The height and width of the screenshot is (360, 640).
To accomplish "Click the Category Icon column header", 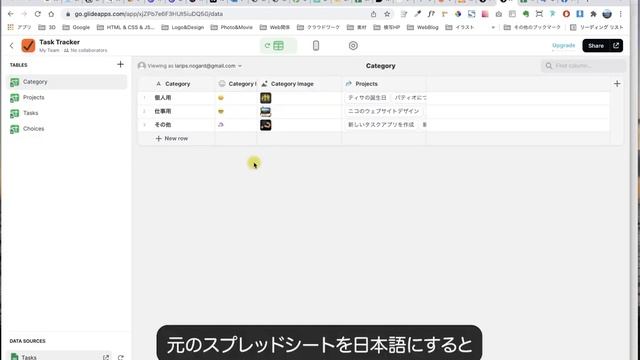I will tap(237, 84).
